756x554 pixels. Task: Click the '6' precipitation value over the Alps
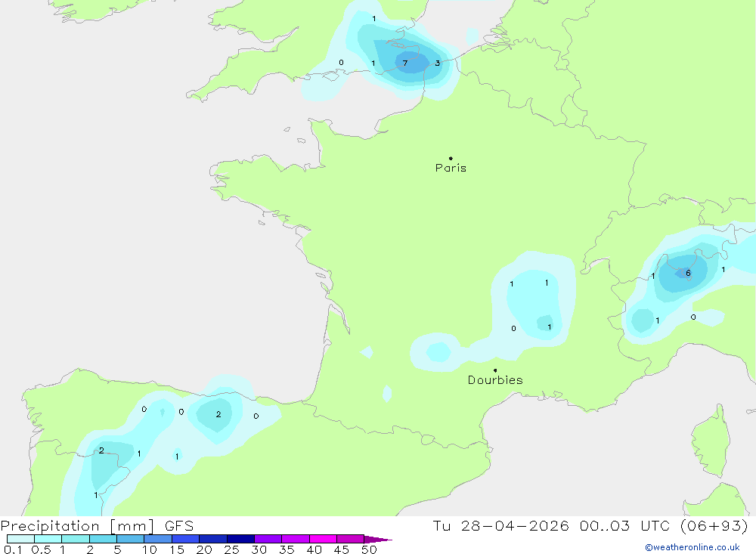(688, 273)
